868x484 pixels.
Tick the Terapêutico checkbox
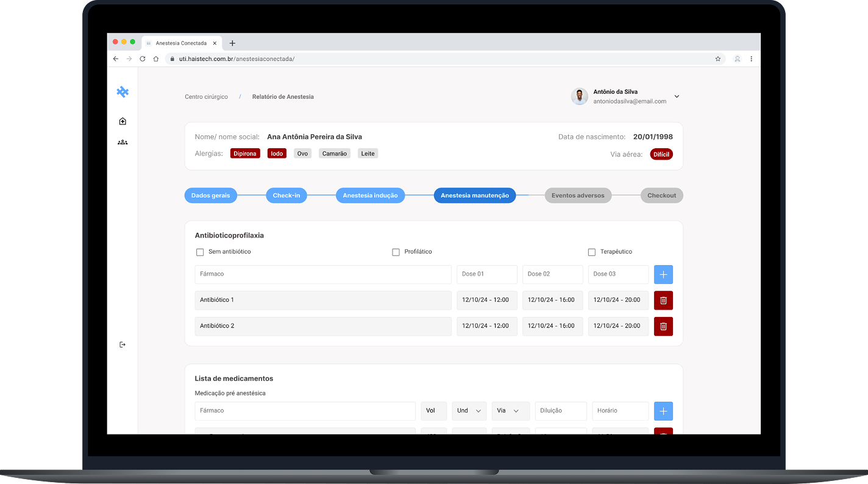point(591,252)
